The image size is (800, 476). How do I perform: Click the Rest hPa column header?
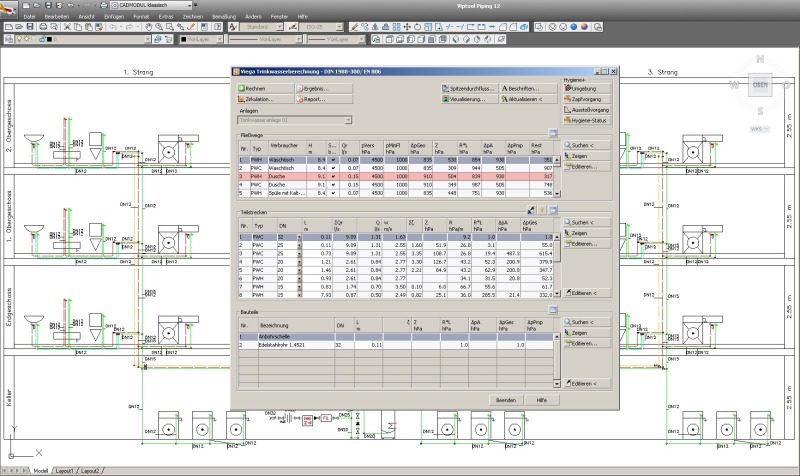pos(540,148)
